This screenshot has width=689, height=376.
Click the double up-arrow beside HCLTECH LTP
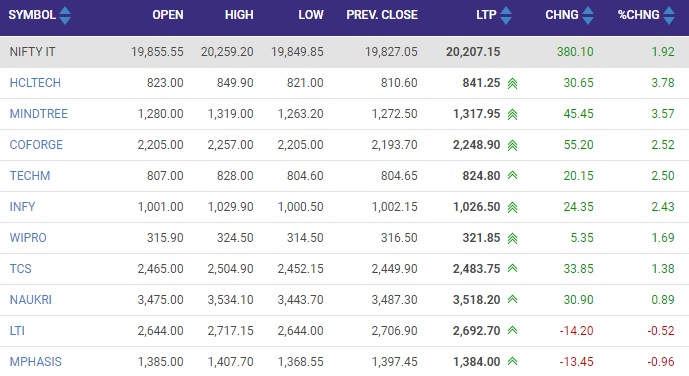(x=512, y=83)
